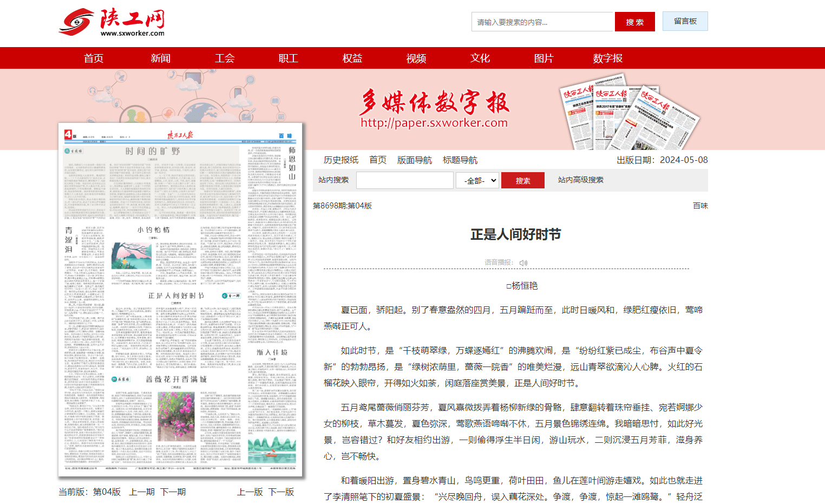The image size is (825, 504).
Task: Open the newspaper stack image in banner
Action: coord(629,112)
